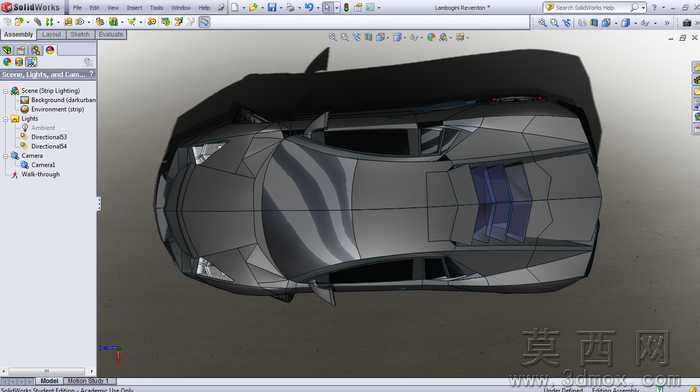700x392 pixels.
Task: Click the Move Component icon
Action: 80,22
